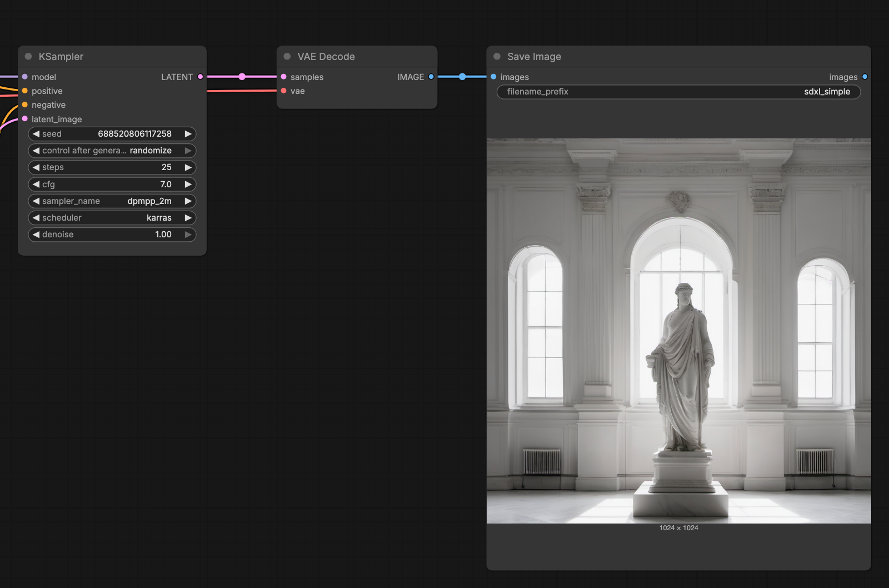Click the reroute dot on the blue image link
Image resolution: width=889 pixels, height=588 pixels.
click(x=462, y=77)
